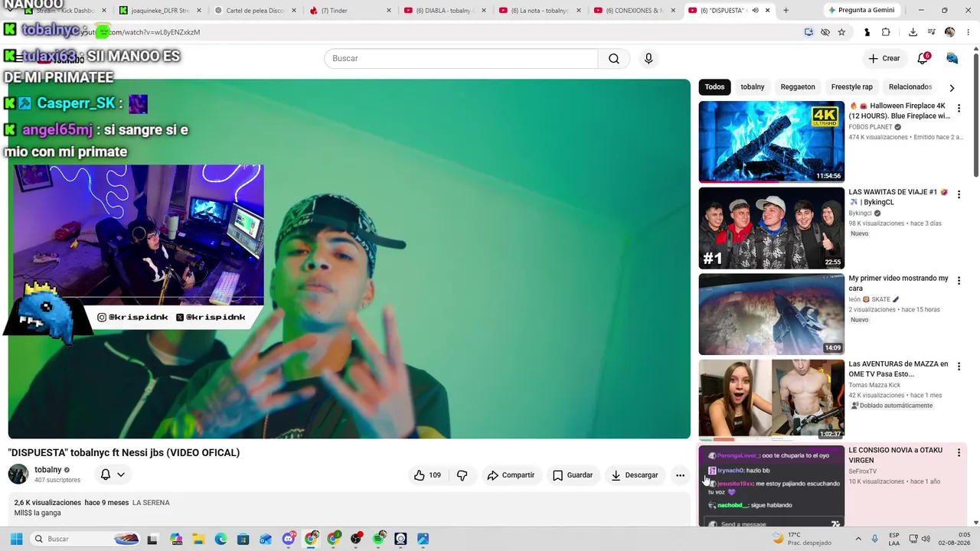Start voice search with the microphone icon

click(648, 59)
